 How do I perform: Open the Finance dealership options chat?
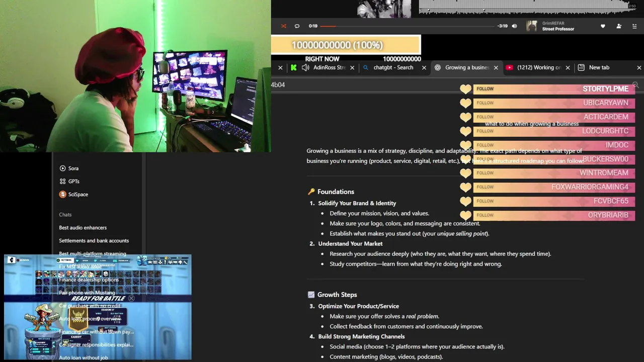[x=89, y=280]
